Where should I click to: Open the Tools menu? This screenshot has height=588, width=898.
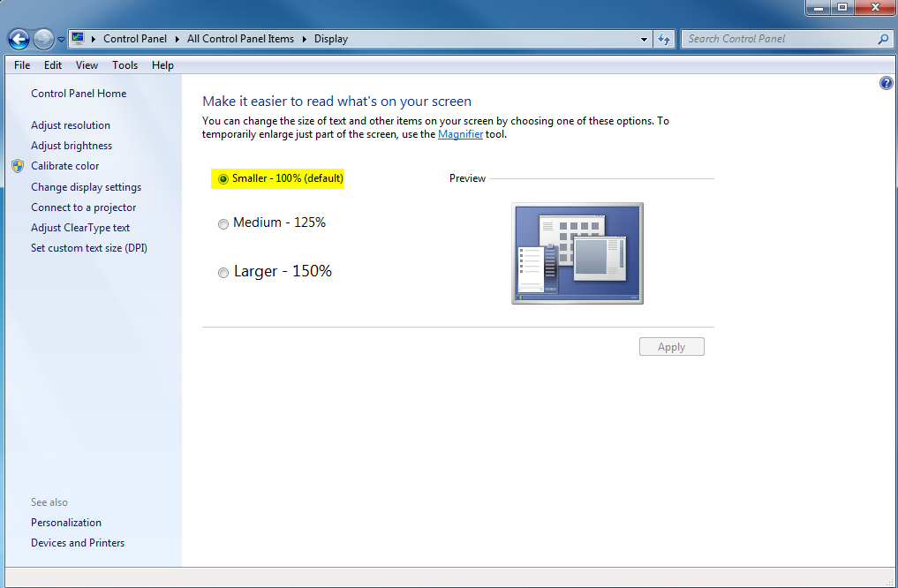pyautogui.click(x=125, y=65)
